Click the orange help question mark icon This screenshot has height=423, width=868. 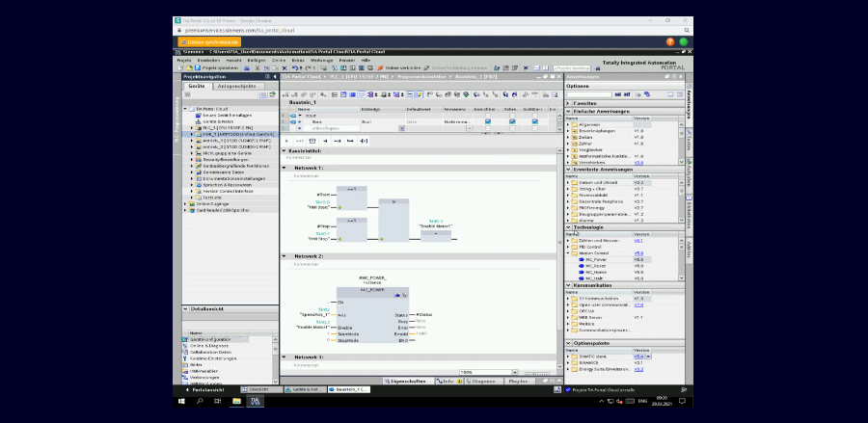(670, 41)
